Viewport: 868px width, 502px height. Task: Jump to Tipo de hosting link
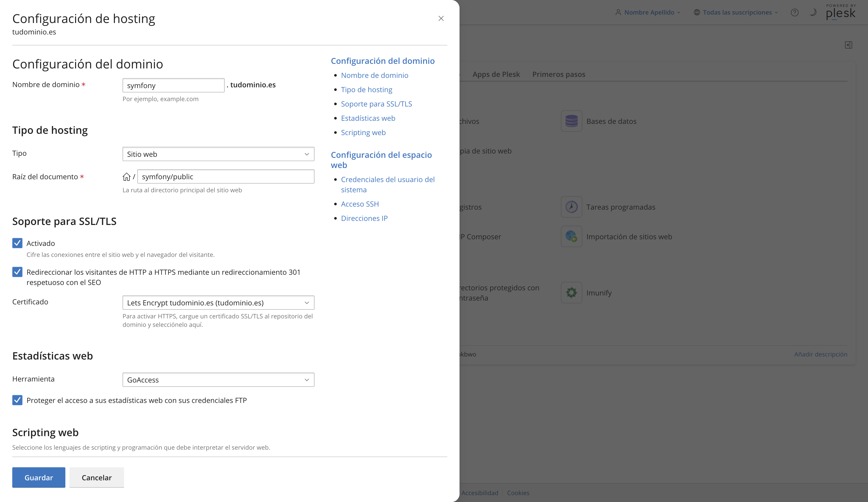pos(367,90)
